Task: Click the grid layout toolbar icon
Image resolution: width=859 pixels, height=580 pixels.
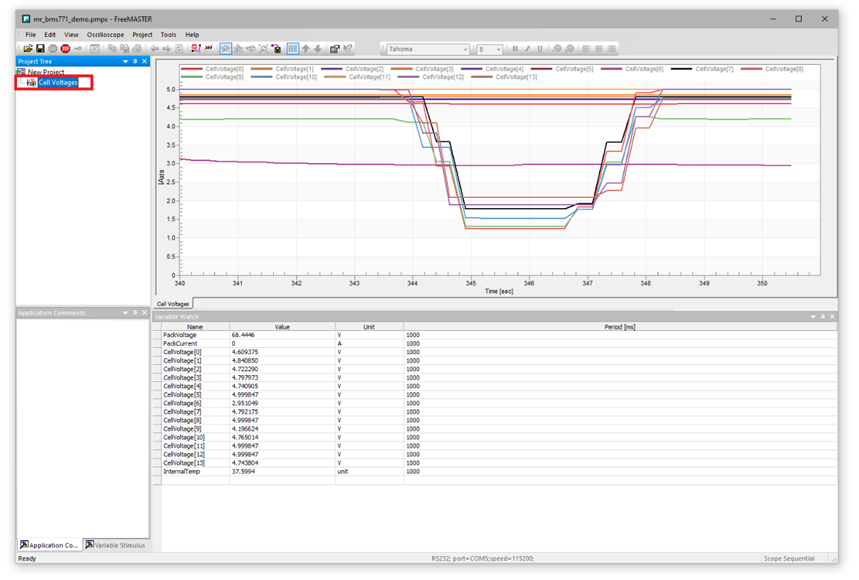Action: 293,49
